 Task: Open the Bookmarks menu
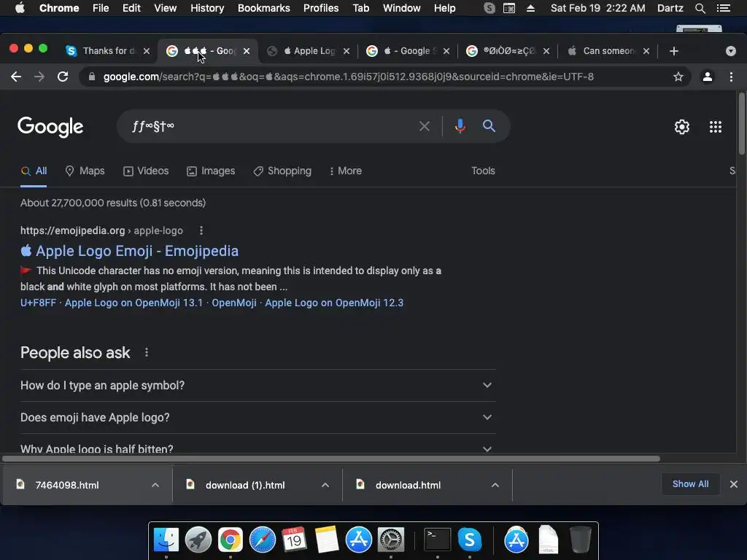264,8
